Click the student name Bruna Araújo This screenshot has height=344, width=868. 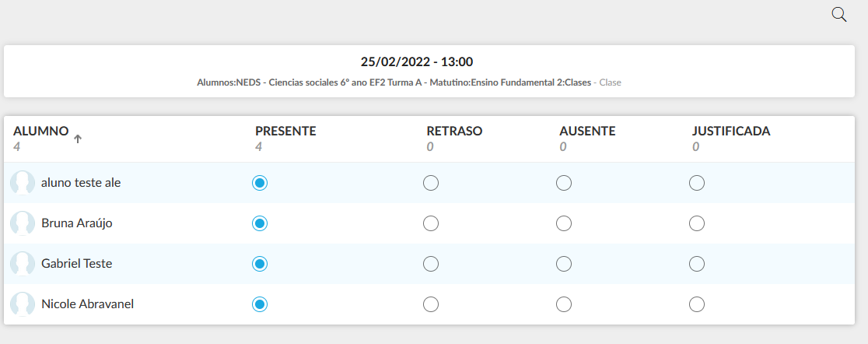[77, 223]
